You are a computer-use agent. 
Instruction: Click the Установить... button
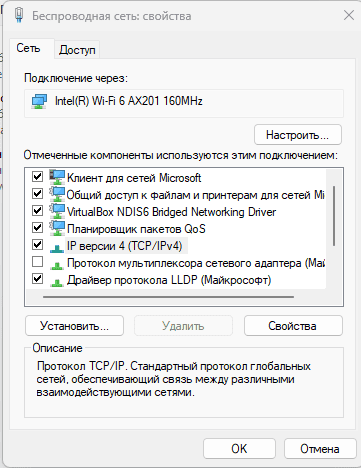(74, 326)
